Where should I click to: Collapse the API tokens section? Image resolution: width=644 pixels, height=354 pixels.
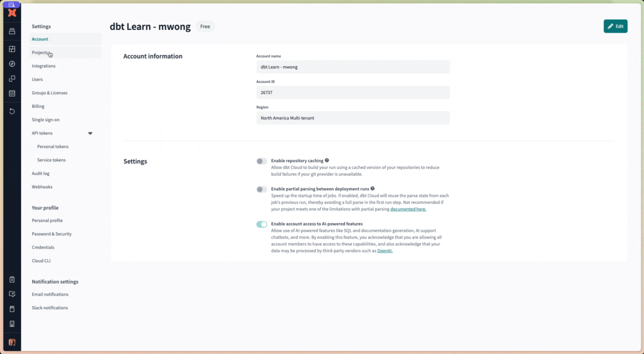coord(90,133)
